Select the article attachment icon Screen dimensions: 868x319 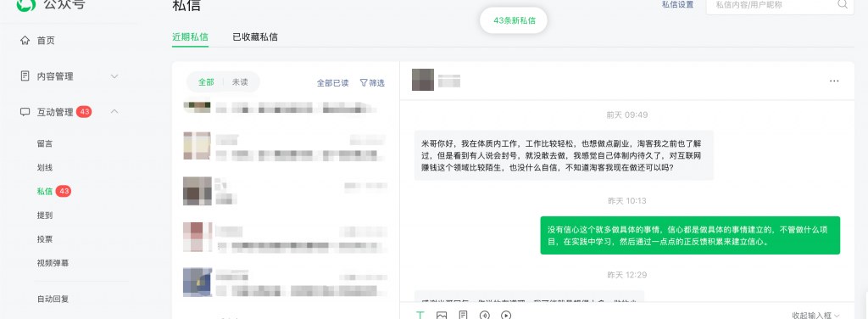463,315
